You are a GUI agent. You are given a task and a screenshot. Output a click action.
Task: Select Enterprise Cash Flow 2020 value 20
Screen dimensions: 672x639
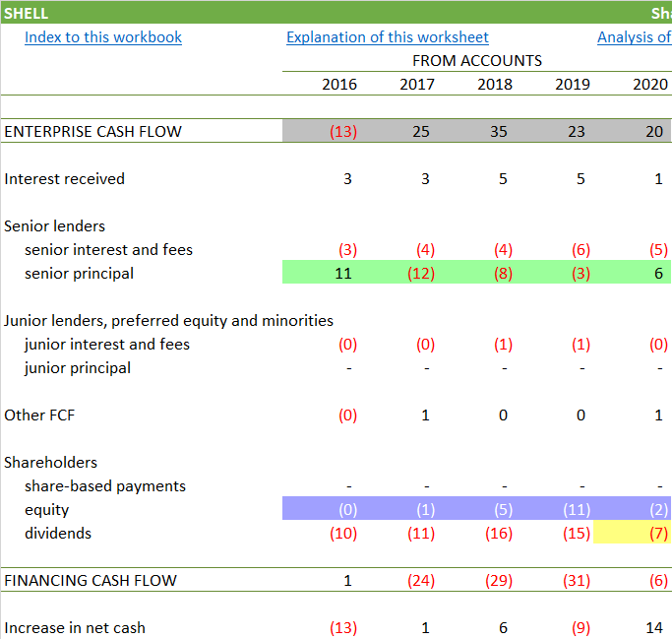pyautogui.click(x=654, y=131)
